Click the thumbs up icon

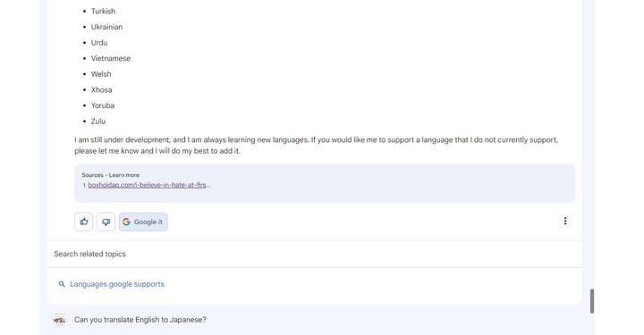84,222
